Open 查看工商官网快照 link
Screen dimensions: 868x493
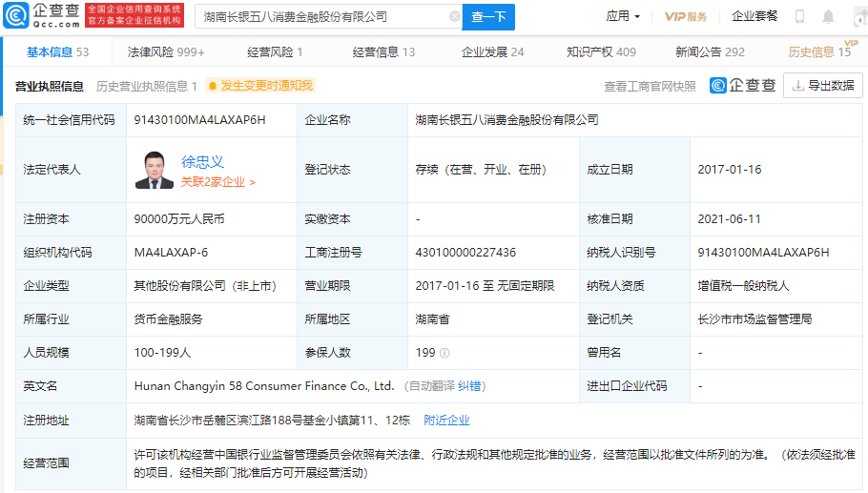(x=650, y=87)
